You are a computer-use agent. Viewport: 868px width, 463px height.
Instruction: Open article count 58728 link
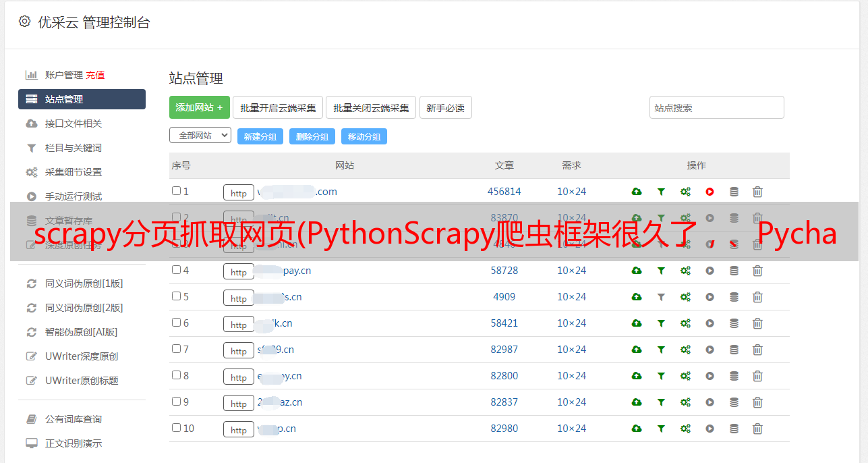click(504, 271)
